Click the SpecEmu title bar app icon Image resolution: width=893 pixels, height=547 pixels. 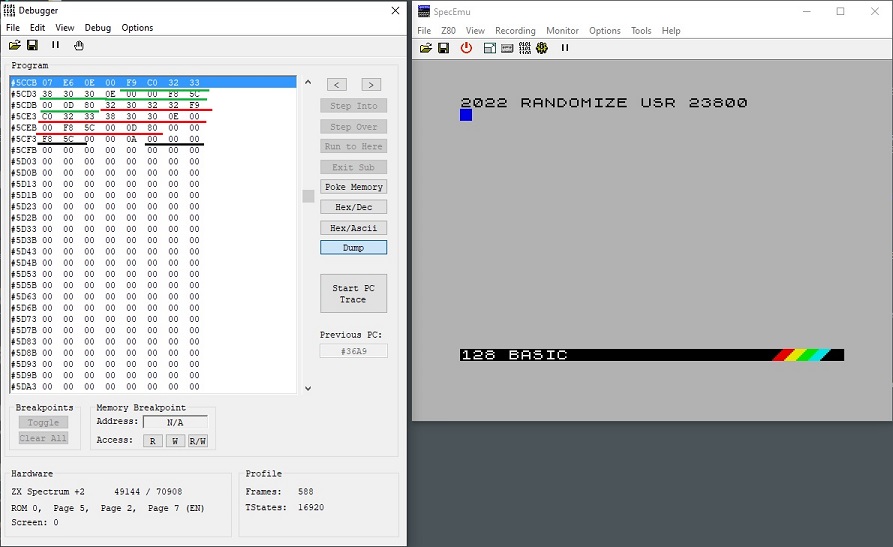point(424,11)
